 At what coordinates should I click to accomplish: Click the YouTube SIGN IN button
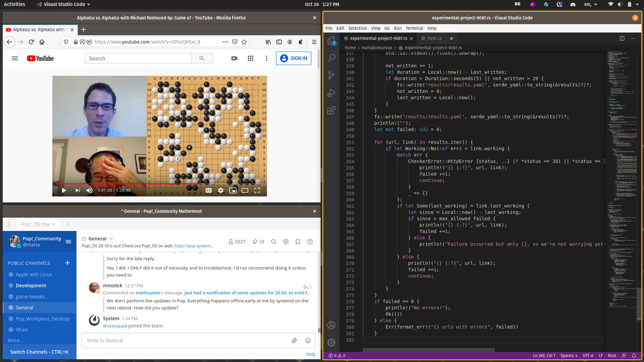click(293, 58)
